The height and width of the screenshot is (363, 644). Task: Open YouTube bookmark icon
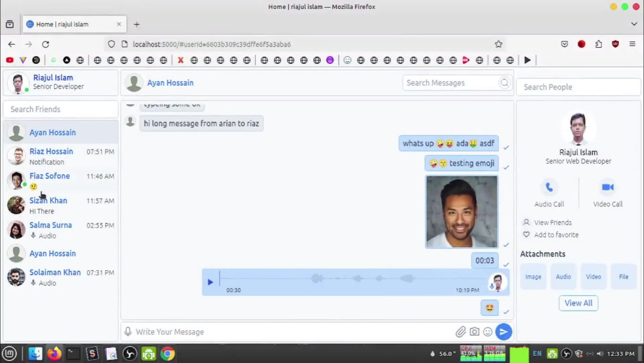click(x=10, y=61)
